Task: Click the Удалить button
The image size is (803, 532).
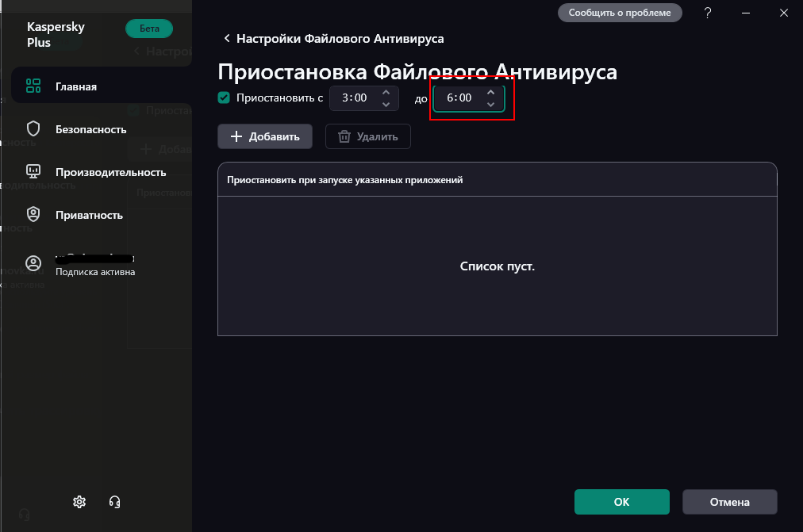Action: pos(367,136)
